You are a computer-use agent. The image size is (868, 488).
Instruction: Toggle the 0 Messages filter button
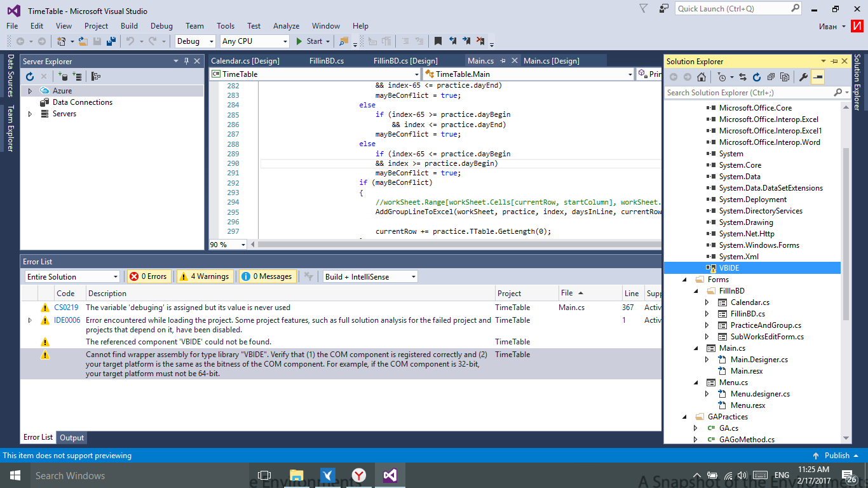(267, 276)
